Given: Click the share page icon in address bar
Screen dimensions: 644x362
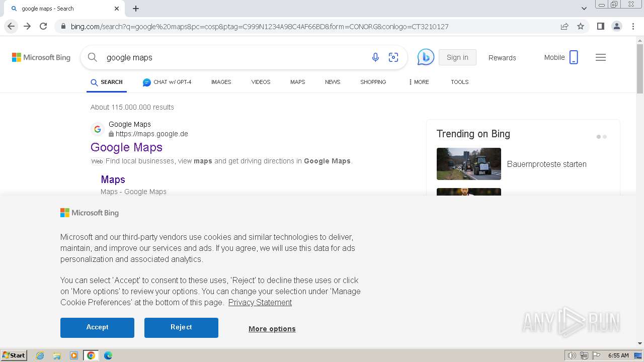Looking at the screenshot, I should click(x=565, y=26).
